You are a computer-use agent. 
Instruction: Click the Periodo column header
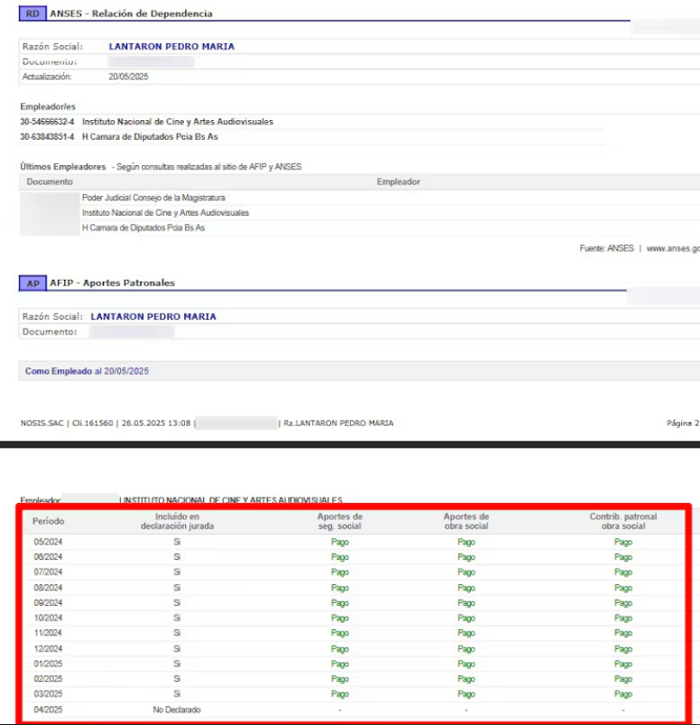(x=48, y=521)
